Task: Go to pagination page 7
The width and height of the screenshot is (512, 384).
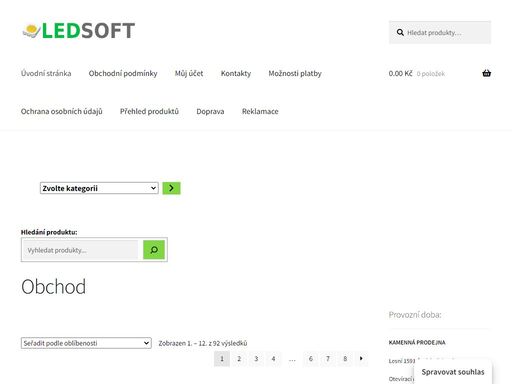Action: [328, 359]
